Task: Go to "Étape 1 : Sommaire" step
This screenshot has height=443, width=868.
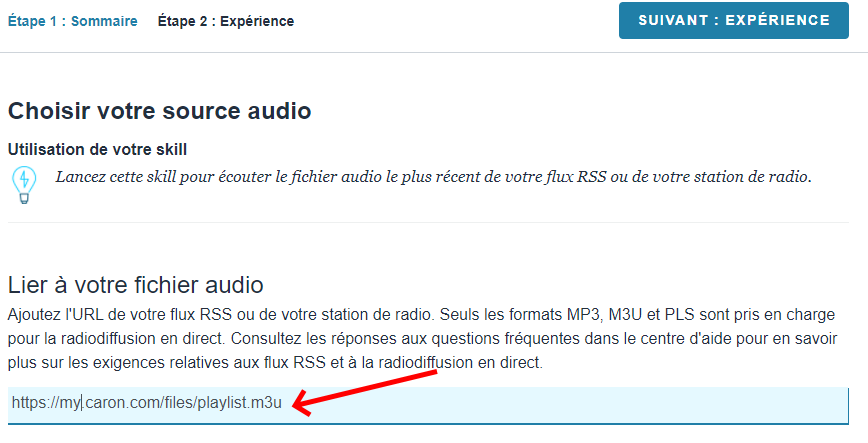Action: coord(72,21)
